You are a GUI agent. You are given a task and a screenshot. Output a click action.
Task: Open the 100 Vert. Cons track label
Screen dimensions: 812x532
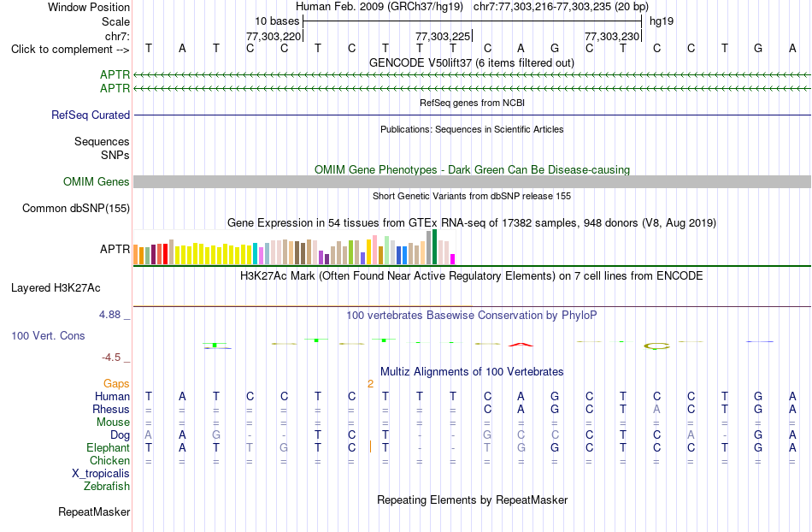[x=48, y=335]
